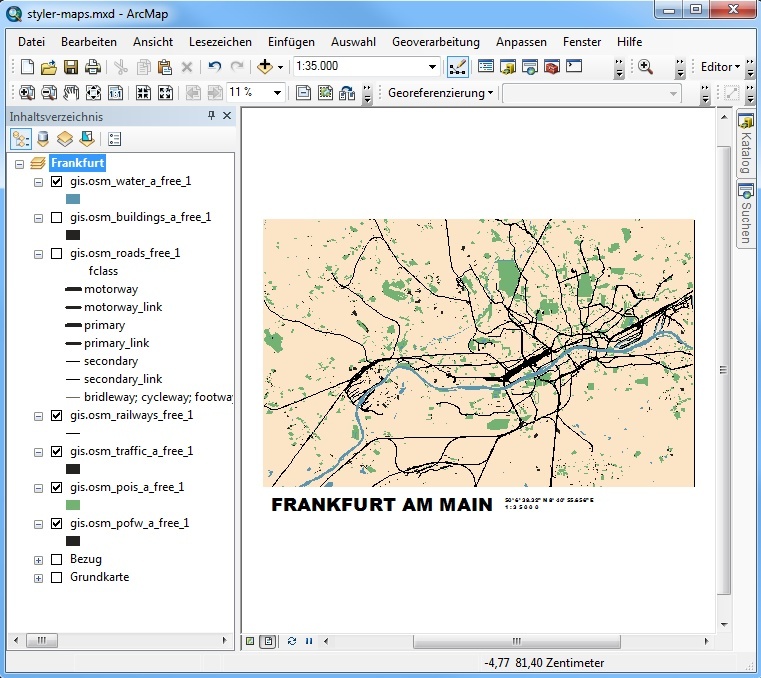Select the layout Pan hand tool
Viewport: 761px width, 678px height.
(x=71, y=93)
